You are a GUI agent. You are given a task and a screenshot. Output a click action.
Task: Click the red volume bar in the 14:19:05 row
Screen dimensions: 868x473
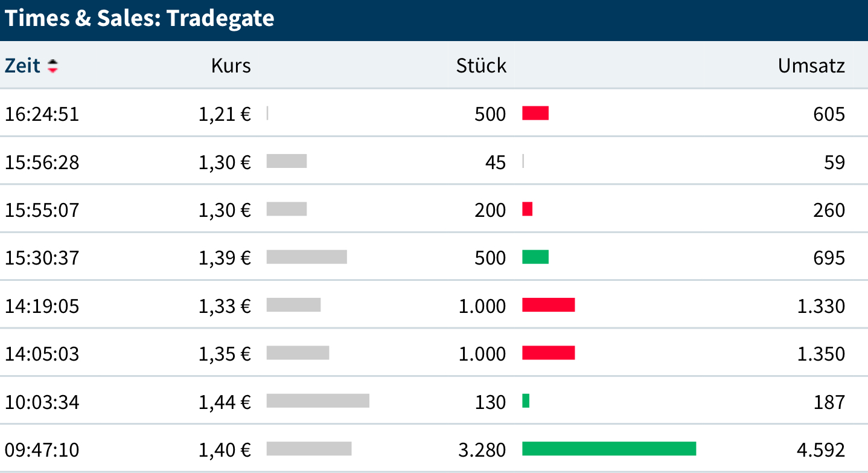pos(548,305)
